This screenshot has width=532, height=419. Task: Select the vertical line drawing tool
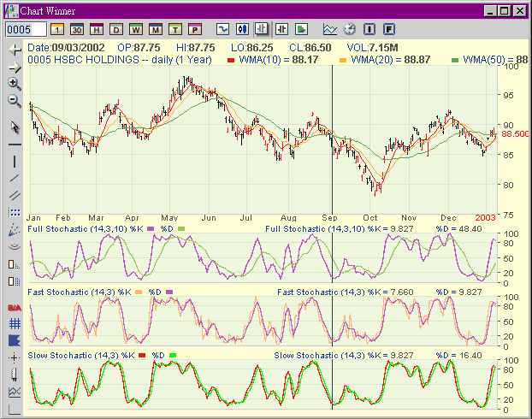pos(15,162)
